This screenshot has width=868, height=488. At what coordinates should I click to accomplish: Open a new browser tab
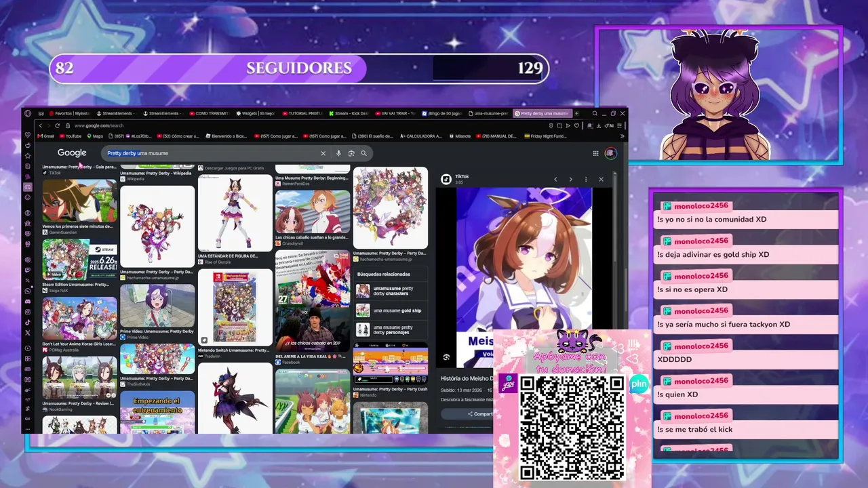coord(576,113)
